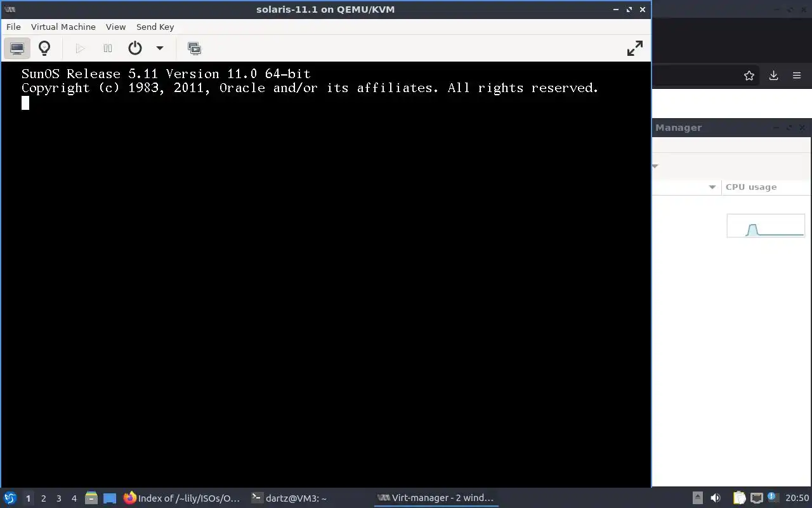Close the solaris-11.1 VM window
This screenshot has width=812, height=508.
point(643,10)
